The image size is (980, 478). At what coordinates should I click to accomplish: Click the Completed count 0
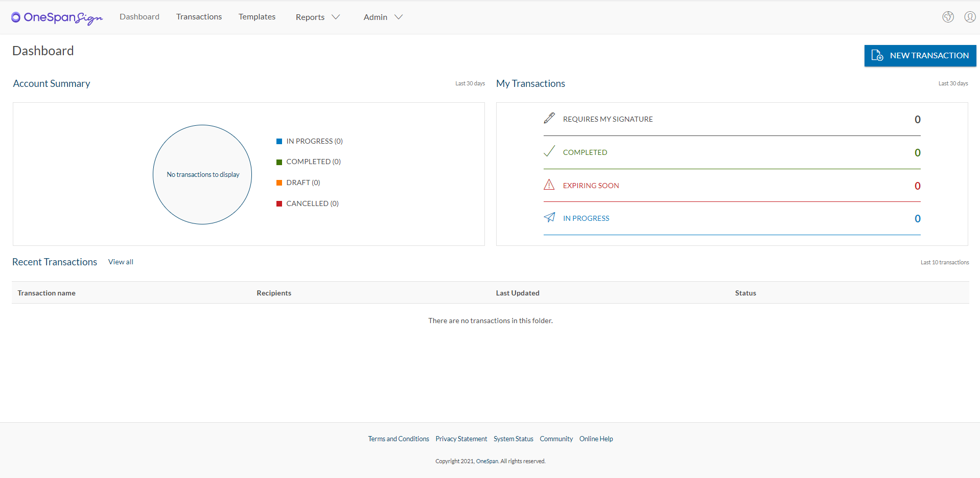[918, 153]
